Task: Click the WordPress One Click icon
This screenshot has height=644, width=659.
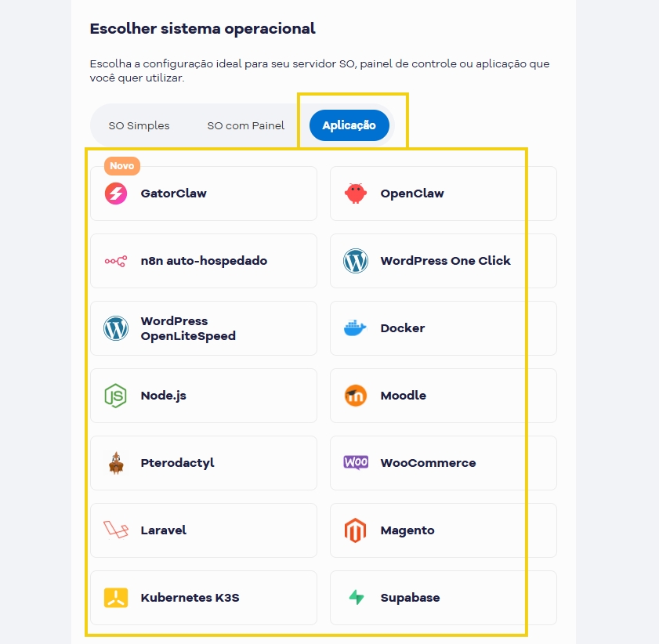Action: pyautogui.click(x=355, y=260)
